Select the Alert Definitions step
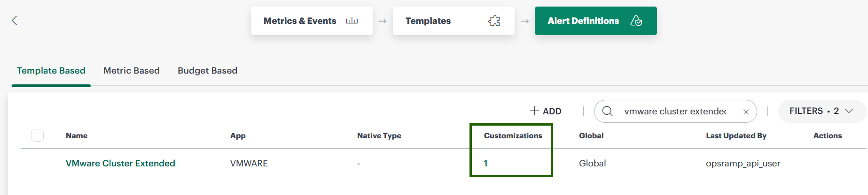The height and width of the screenshot is (195, 868). click(595, 21)
